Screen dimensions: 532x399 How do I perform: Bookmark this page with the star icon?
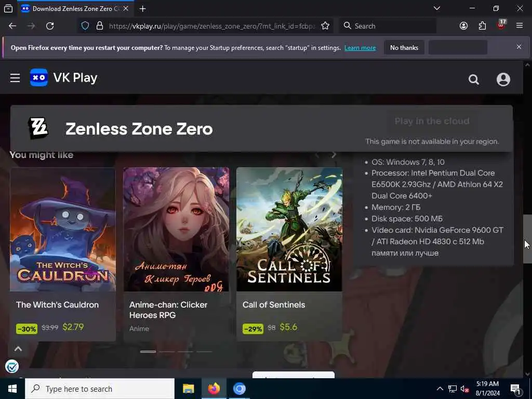point(325,26)
